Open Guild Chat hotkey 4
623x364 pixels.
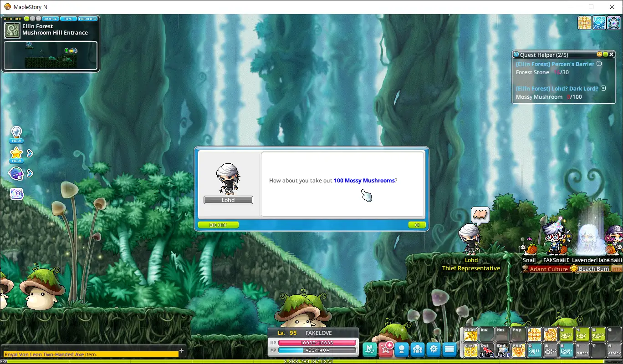[x=582, y=334]
